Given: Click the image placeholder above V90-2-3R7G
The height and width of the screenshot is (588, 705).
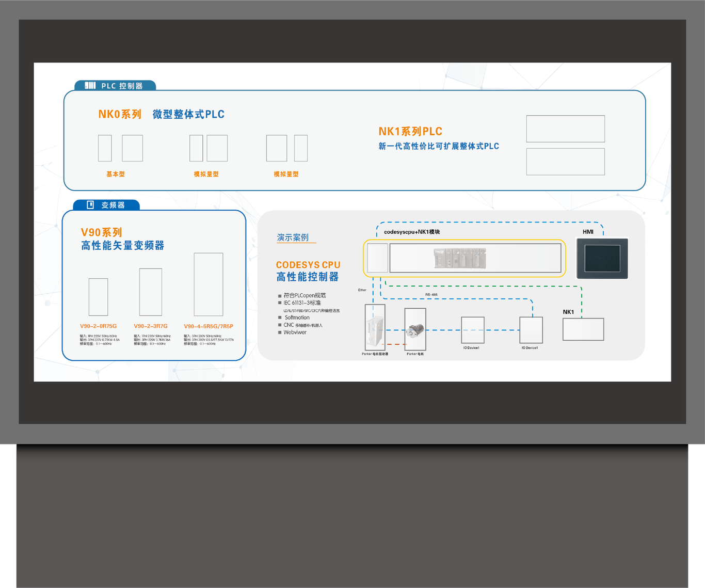Looking at the screenshot, I should tap(151, 292).
